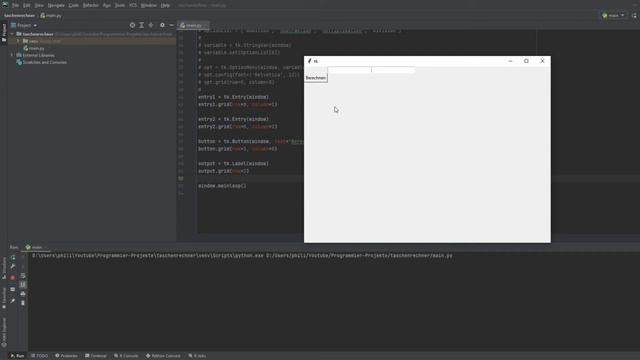Viewport: 640px width, 360px height.
Task: Click the console command path line in Run output
Action: pyautogui.click(x=242, y=256)
